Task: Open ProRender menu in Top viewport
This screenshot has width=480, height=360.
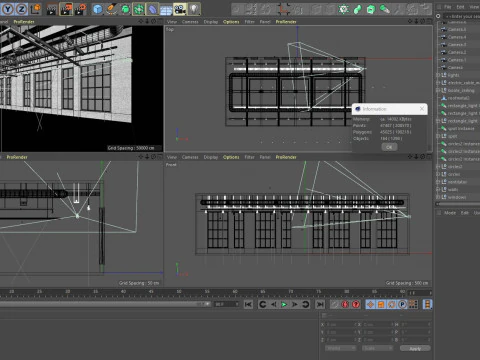Action: pos(286,21)
